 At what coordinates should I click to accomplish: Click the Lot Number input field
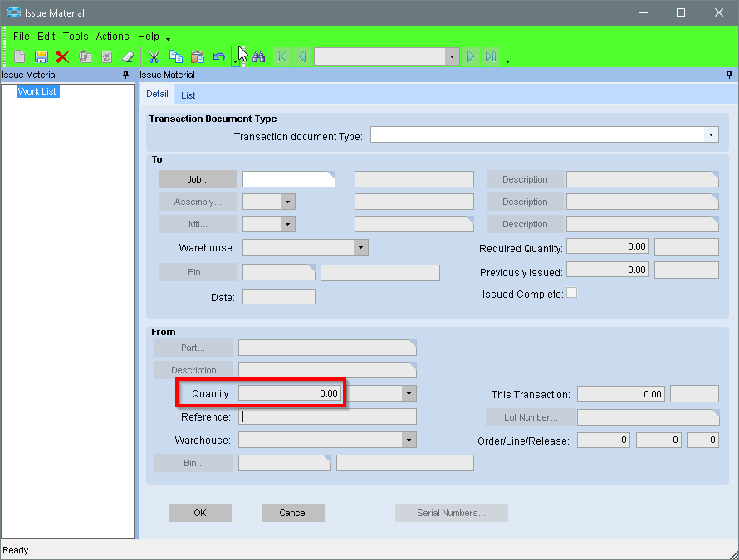click(648, 417)
